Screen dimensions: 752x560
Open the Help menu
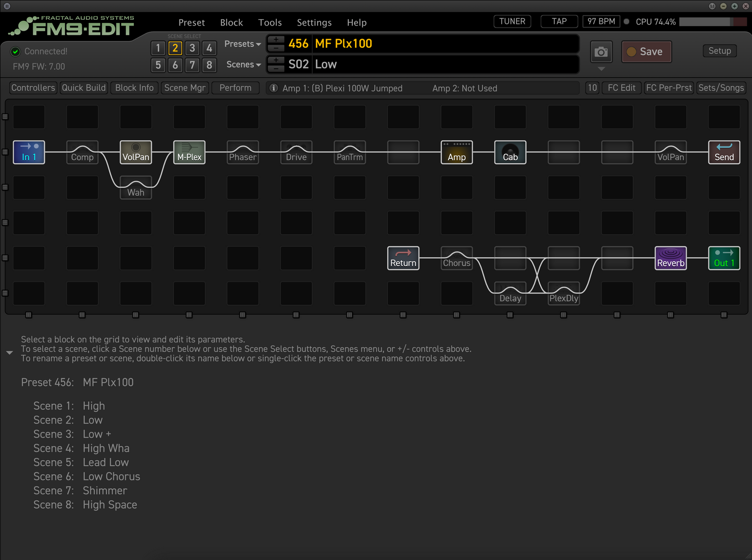[357, 22]
